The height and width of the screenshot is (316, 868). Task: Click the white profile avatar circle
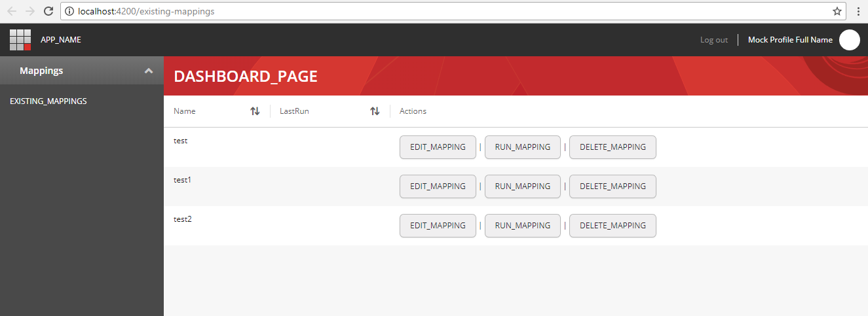pos(850,40)
